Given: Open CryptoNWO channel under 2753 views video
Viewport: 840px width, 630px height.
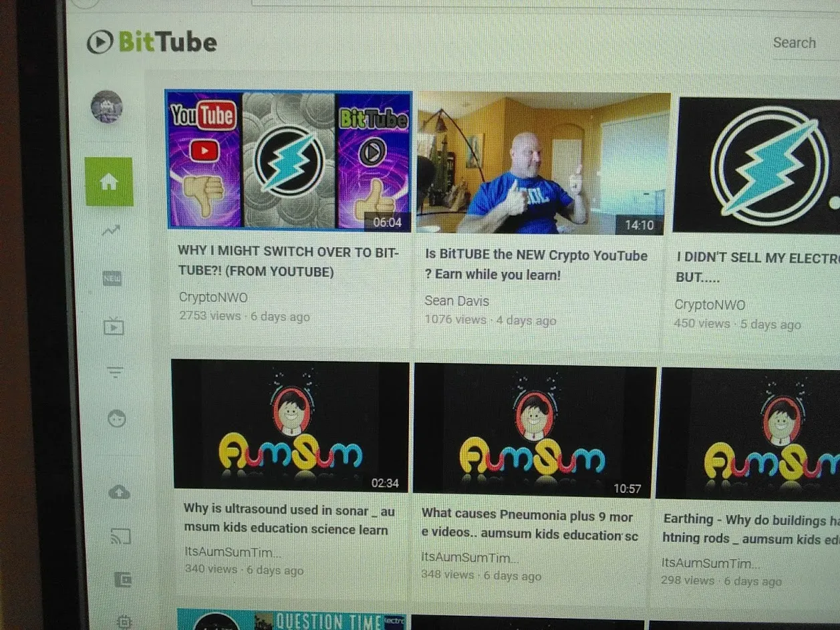Looking at the screenshot, I should [213, 297].
